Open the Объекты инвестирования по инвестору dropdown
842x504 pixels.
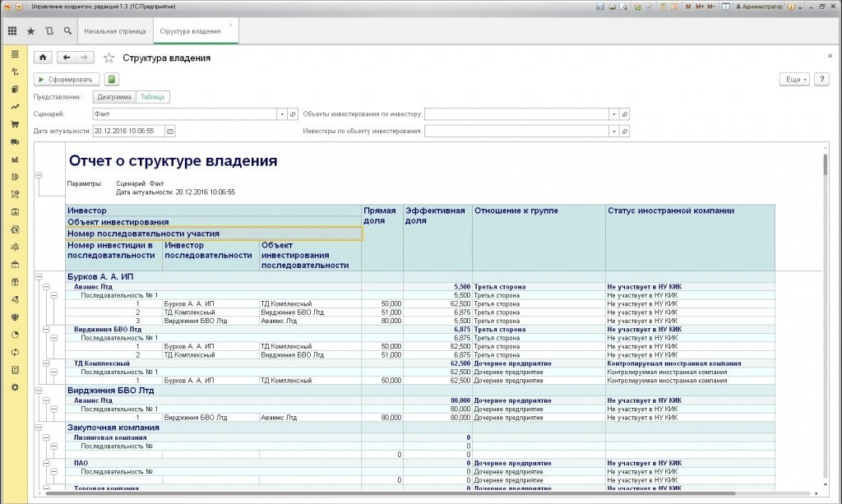point(613,114)
